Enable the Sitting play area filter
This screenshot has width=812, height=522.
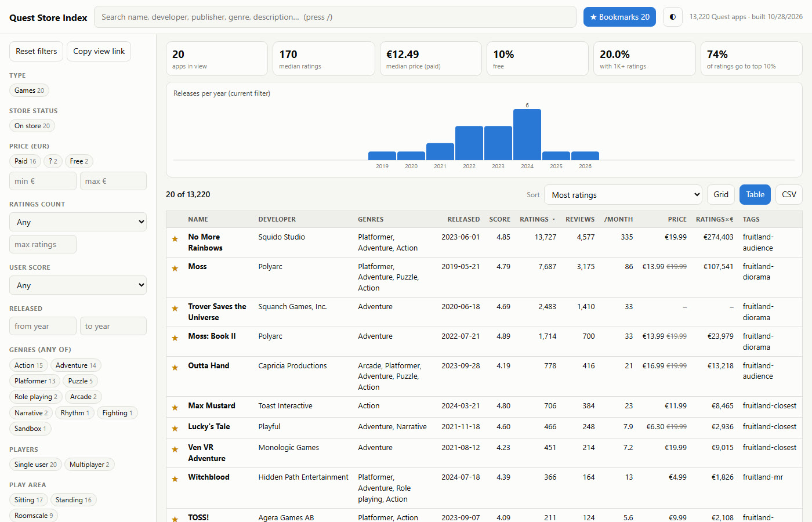[28, 500]
